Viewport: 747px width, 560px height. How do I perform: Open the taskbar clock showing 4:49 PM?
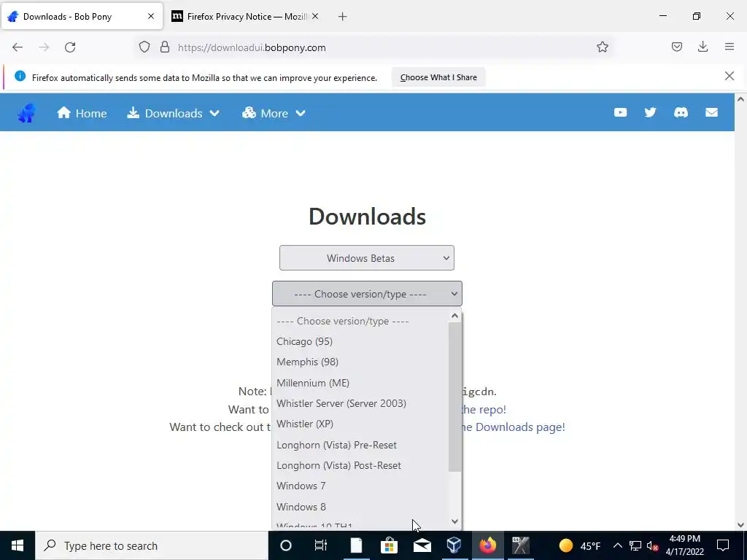[x=684, y=545]
